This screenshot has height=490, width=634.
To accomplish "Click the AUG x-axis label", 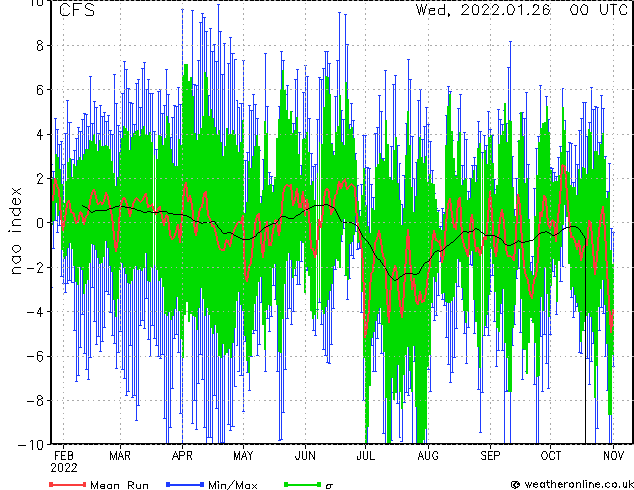I will point(428,456).
